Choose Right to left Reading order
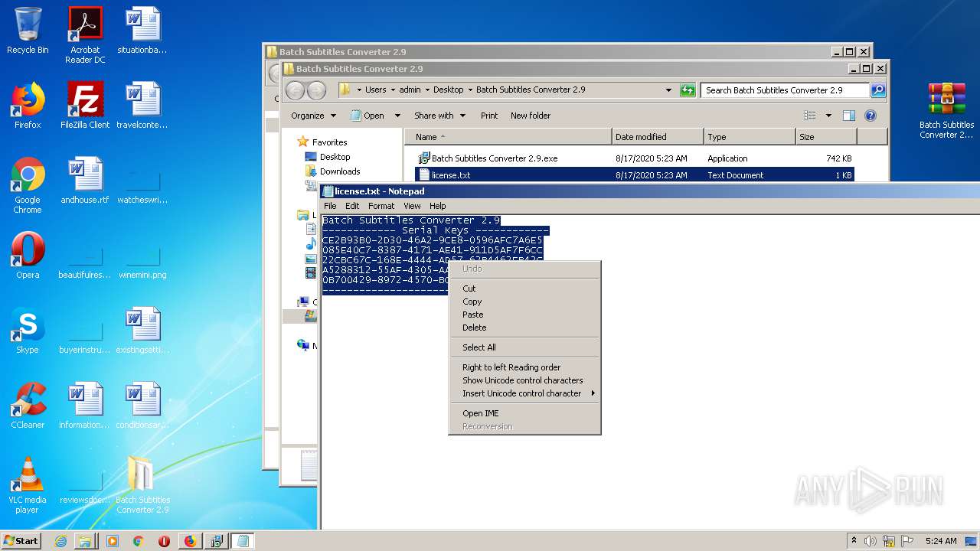The height and width of the screenshot is (551, 980). click(x=524, y=367)
